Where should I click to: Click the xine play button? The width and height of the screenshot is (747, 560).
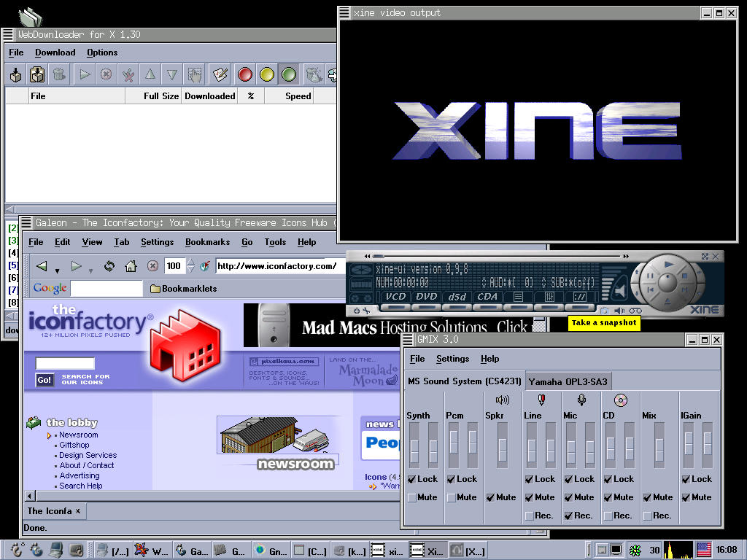tap(669, 264)
